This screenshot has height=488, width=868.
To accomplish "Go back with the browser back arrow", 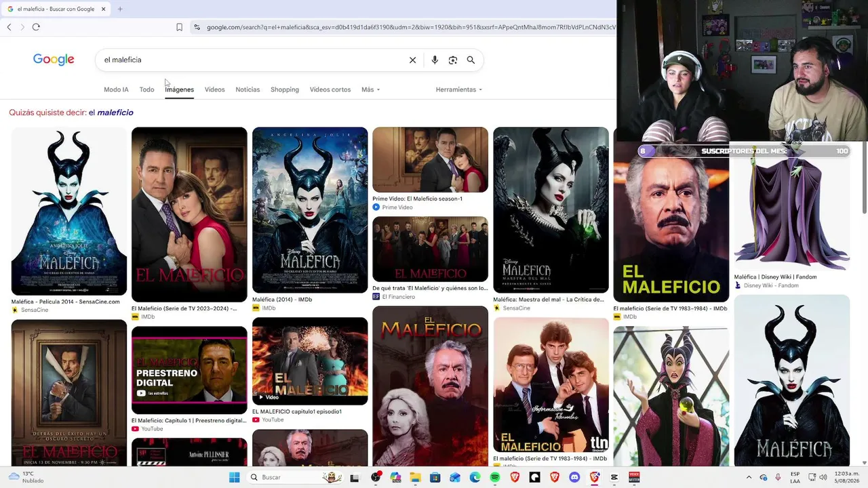I will (9, 27).
